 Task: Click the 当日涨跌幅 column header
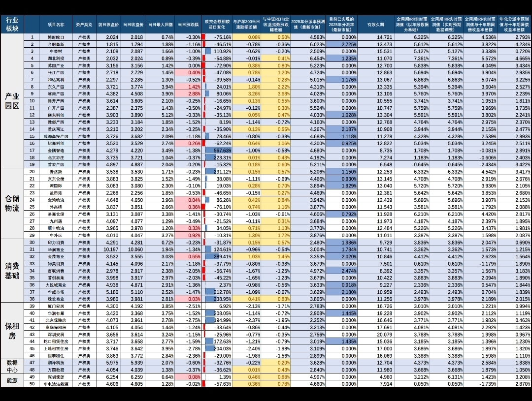click(x=188, y=25)
